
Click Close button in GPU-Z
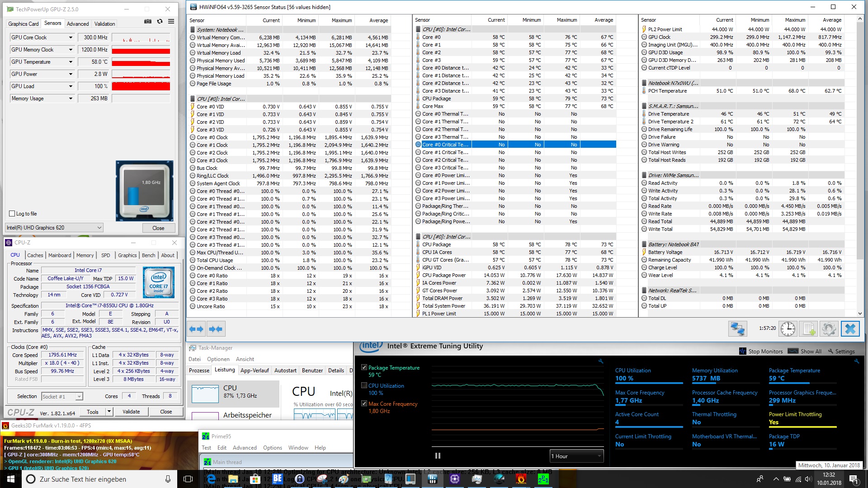click(x=158, y=228)
